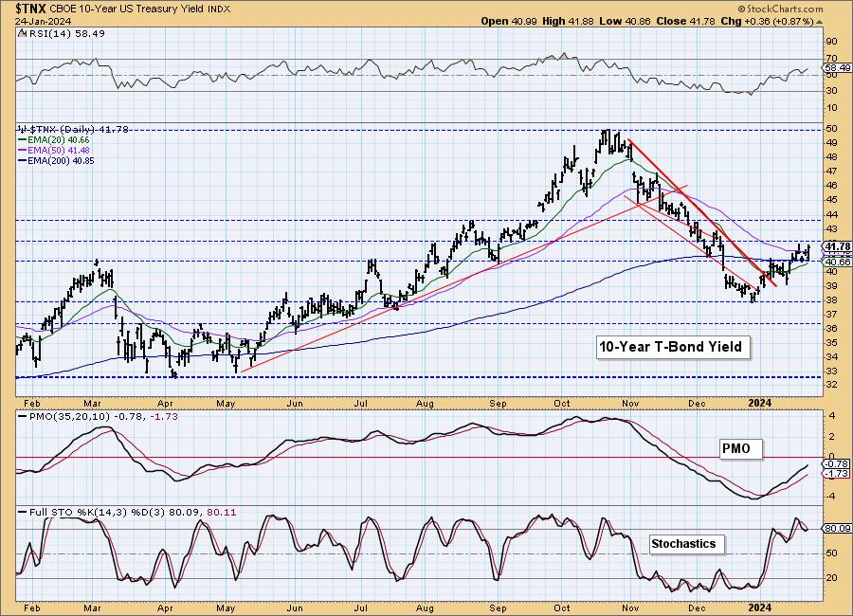Click the PMO(35,20,10) legend label

coord(98,416)
